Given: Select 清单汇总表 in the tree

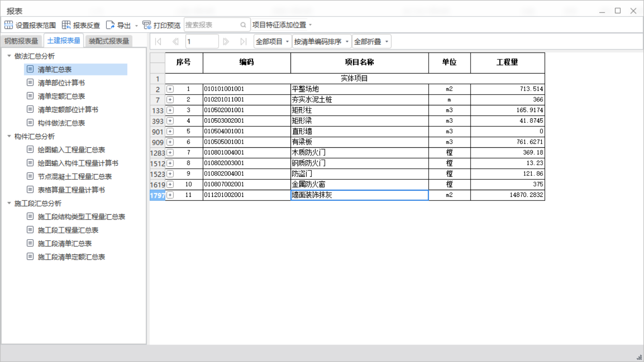Looking at the screenshot, I should (x=55, y=69).
